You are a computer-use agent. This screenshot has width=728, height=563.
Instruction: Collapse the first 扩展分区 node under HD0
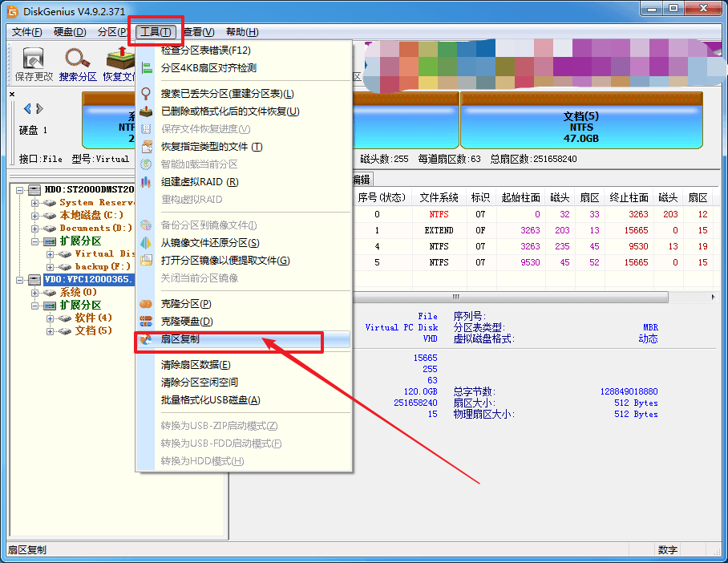[34, 241]
